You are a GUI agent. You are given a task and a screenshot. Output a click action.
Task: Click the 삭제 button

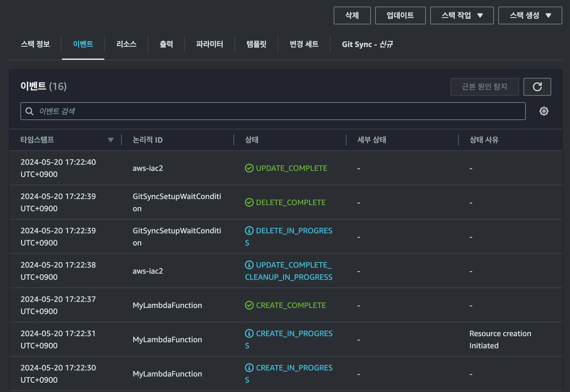352,15
